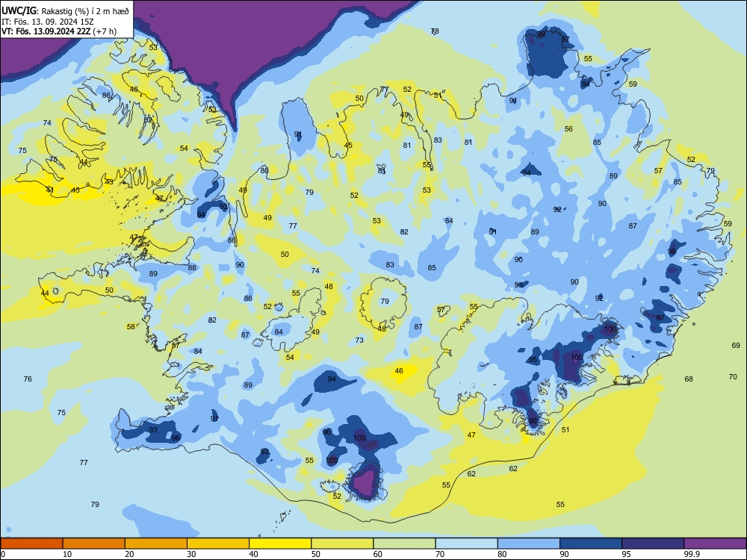Select the indigo 95–99.9 legend swatch
This screenshot has width=747, height=560.
tap(653, 544)
